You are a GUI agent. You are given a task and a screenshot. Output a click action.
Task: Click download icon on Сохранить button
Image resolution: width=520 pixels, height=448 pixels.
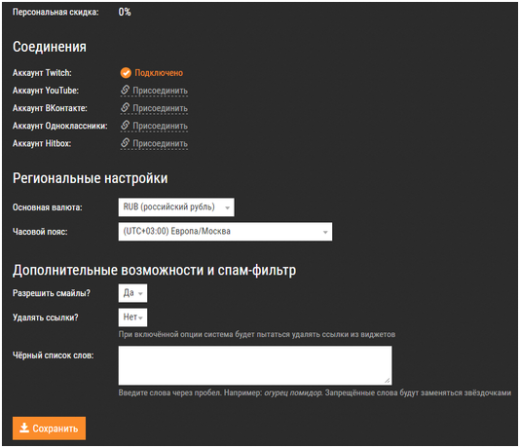click(x=24, y=428)
